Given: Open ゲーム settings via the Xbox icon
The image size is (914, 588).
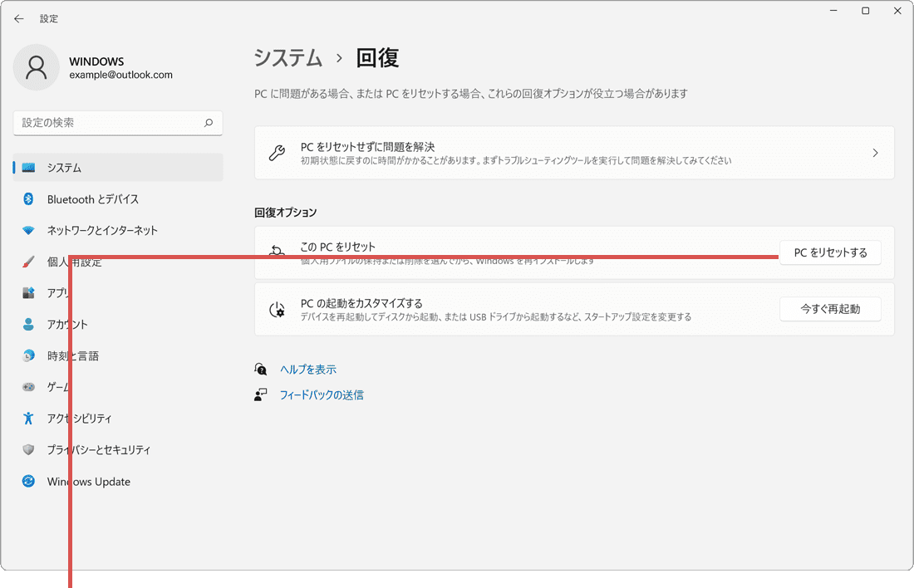Looking at the screenshot, I should point(27,387).
